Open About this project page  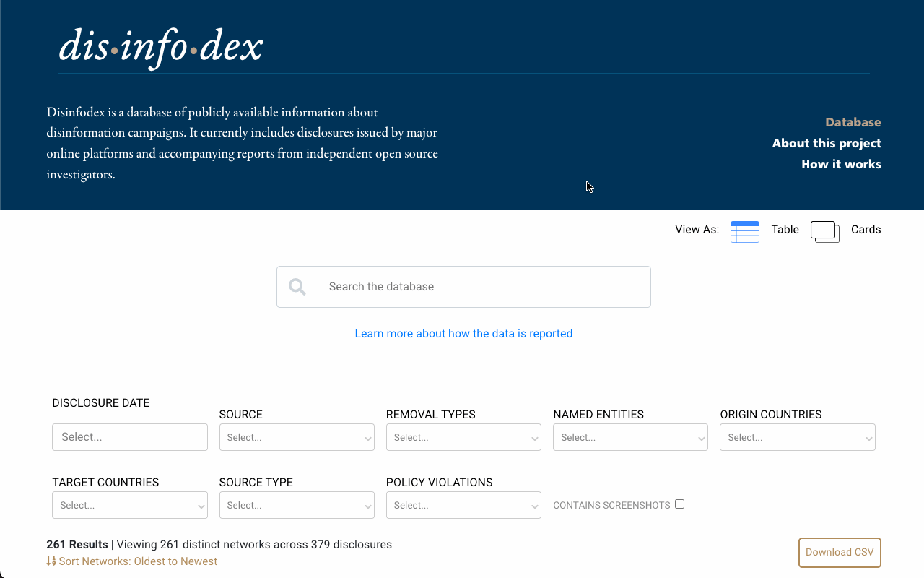click(826, 143)
